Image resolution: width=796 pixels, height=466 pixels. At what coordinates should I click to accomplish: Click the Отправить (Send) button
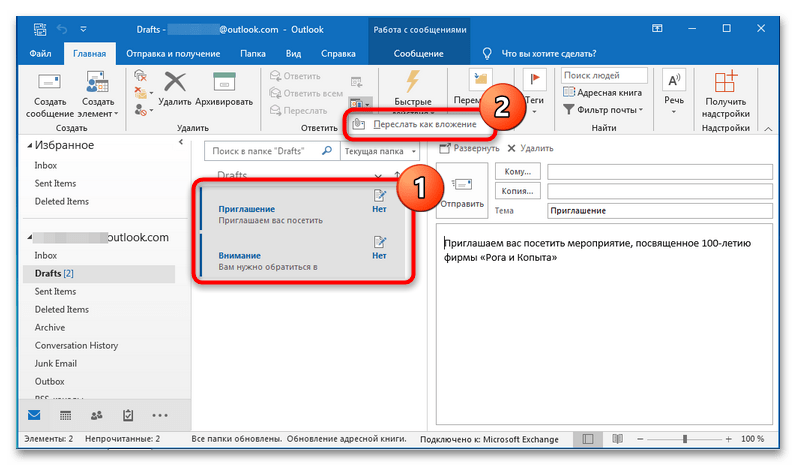tap(462, 190)
